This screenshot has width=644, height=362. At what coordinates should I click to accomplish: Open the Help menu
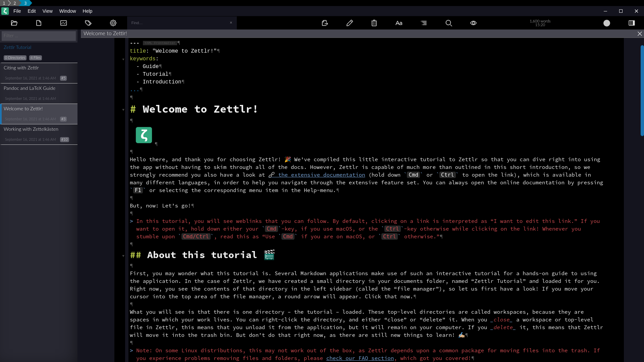[87, 11]
